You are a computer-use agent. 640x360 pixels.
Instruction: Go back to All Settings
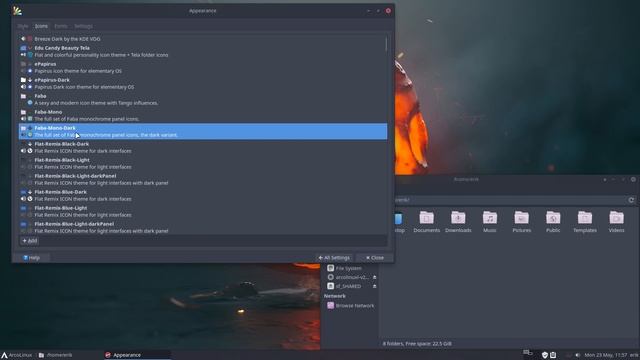click(x=334, y=258)
